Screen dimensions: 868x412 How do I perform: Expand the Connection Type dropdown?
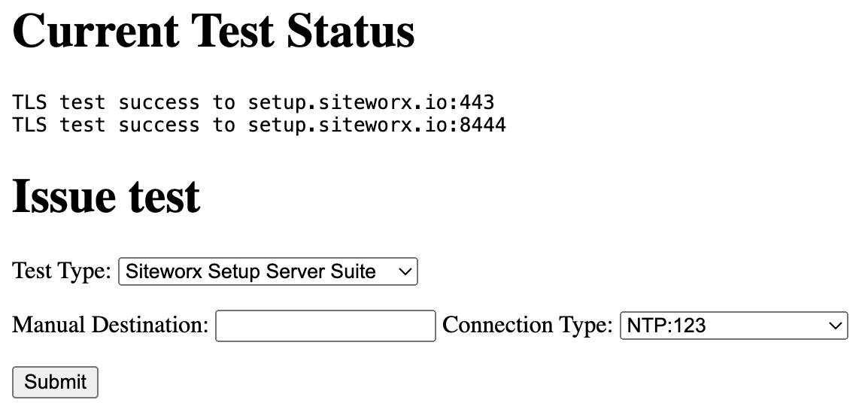point(733,326)
